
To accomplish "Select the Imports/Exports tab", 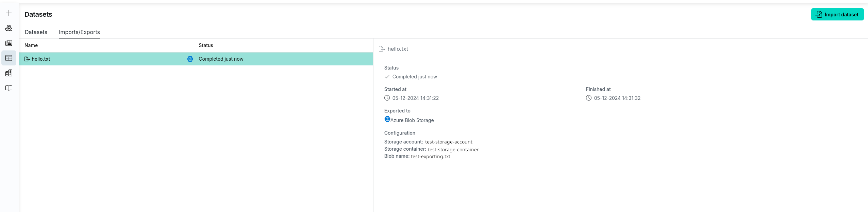I will tap(79, 32).
